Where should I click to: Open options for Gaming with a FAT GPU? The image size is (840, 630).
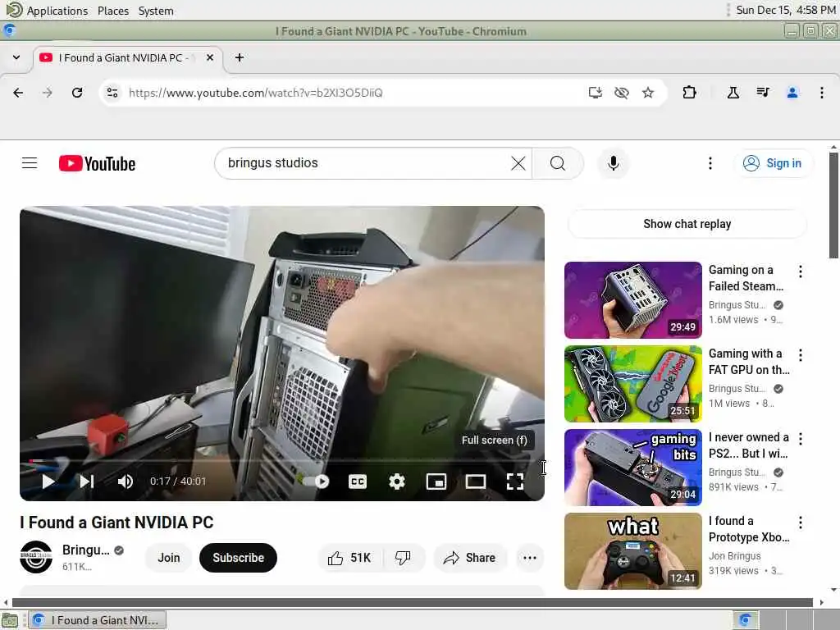point(801,355)
